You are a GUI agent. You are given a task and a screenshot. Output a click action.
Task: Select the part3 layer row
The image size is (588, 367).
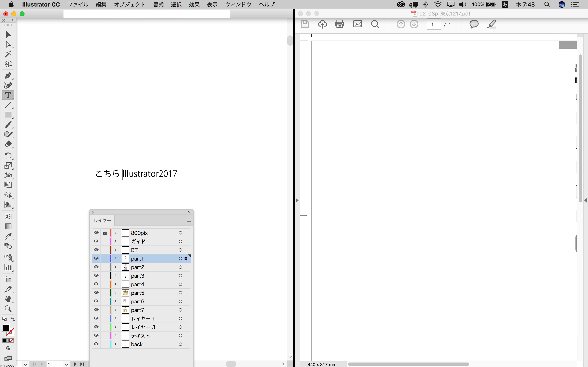pos(151,276)
